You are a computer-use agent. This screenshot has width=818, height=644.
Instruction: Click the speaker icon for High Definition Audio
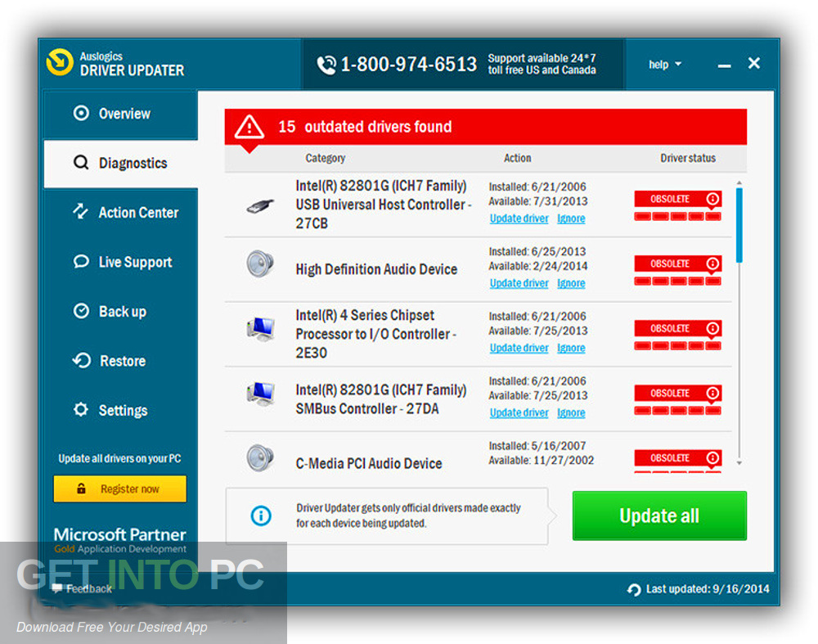260,263
